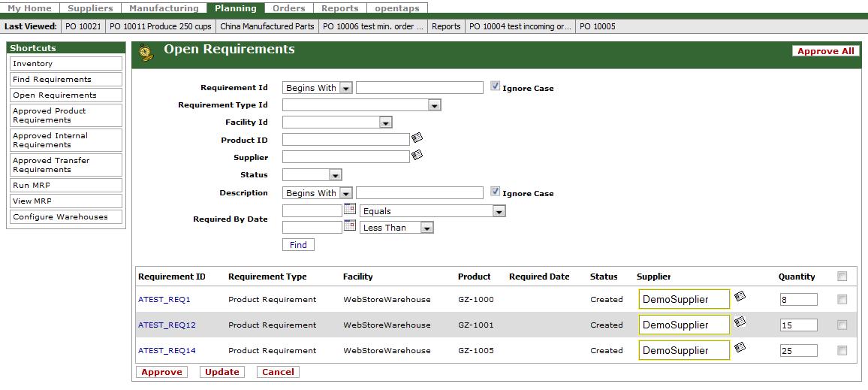Image resolution: width=868 pixels, height=390 pixels.
Task: Click the Approve All button
Action: tap(825, 51)
